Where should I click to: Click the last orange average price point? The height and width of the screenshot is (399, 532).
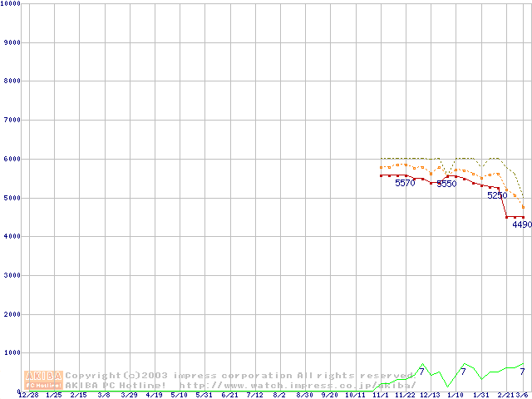coord(523,206)
